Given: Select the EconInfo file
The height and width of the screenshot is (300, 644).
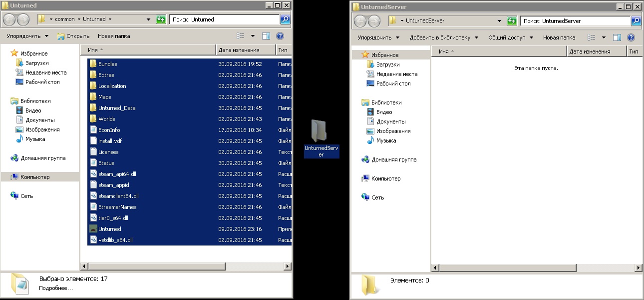Looking at the screenshot, I should point(189,130).
